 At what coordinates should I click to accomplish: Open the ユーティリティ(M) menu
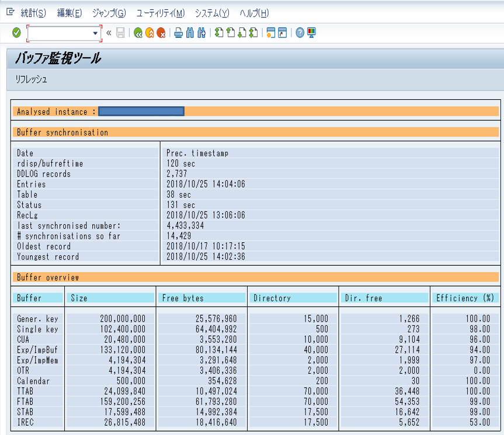point(161,13)
